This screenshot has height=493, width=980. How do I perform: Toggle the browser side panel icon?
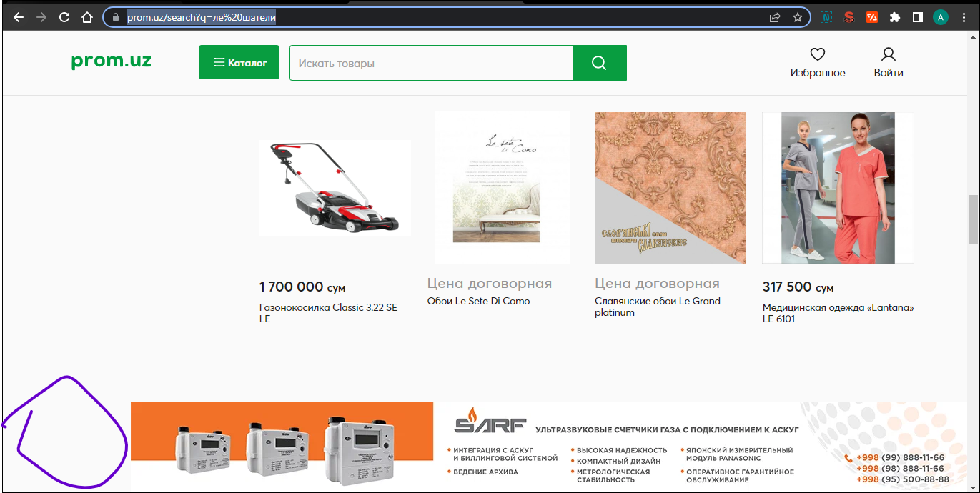tap(918, 17)
